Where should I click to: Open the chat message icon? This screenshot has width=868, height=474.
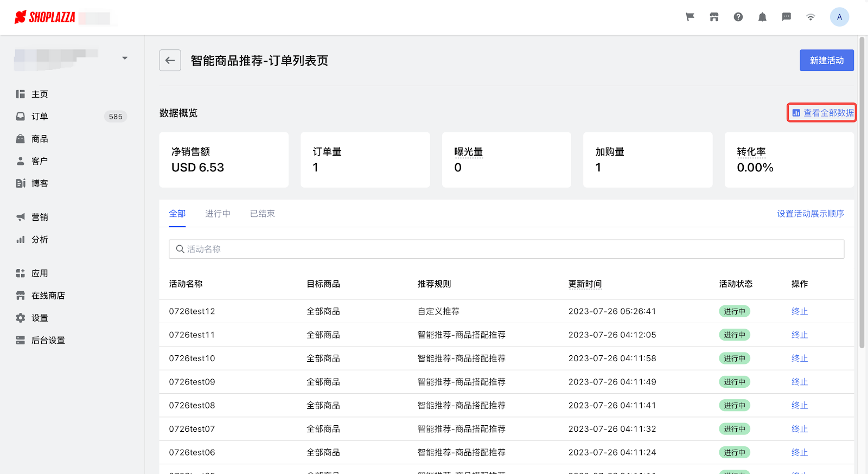[786, 17]
